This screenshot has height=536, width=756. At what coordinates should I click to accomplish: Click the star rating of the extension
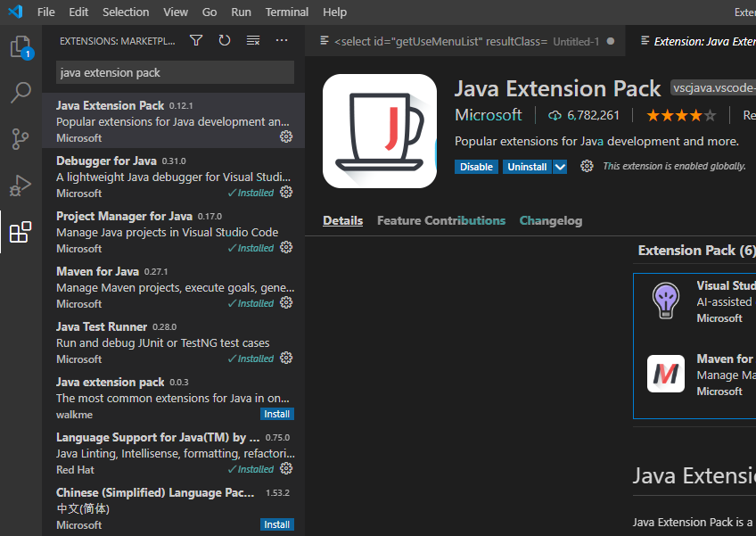[x=681, y=115]
